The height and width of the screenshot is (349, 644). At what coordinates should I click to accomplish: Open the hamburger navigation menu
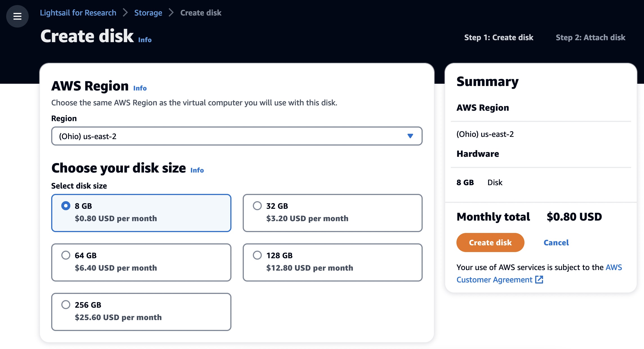[x=17, y=16]
